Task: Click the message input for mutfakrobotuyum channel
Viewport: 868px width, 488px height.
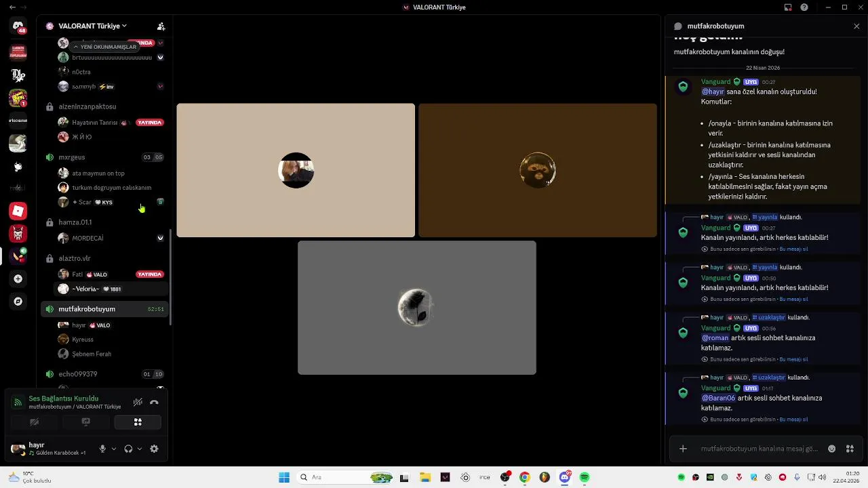Action: [x=759, y=449]
